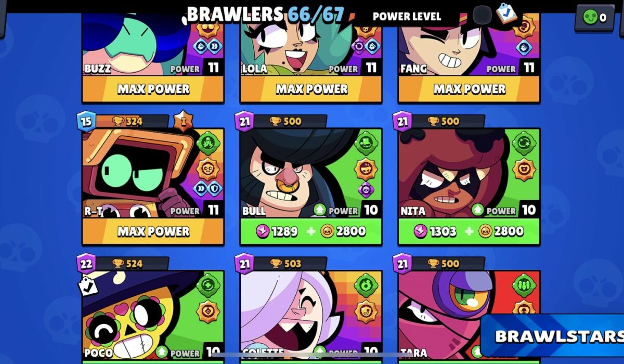Tap Fang's Max Power bar
This screenshot has height=364, width=624.
pyautogui.click(x=469, y=89)
